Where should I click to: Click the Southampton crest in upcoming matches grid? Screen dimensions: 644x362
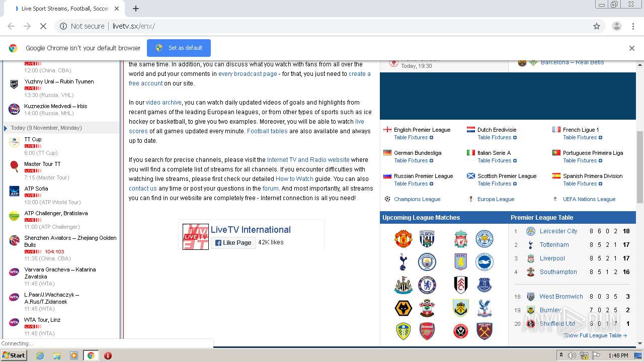click(x=427, y=308)
